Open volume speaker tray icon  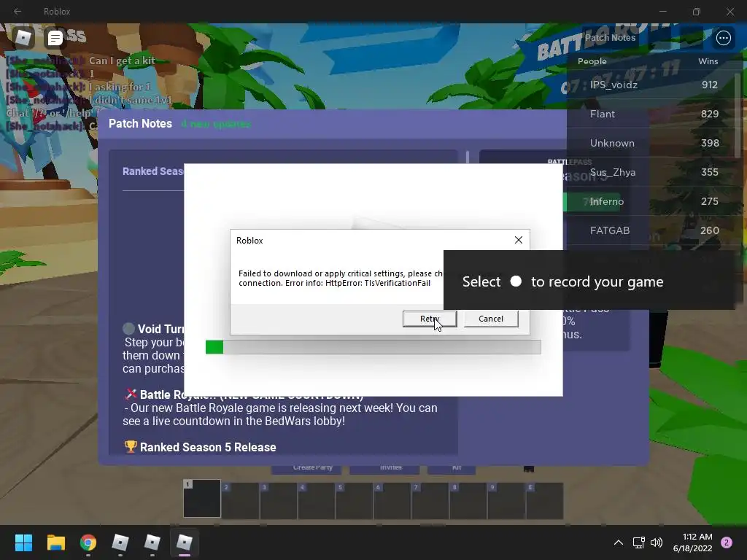click(657, 542)
